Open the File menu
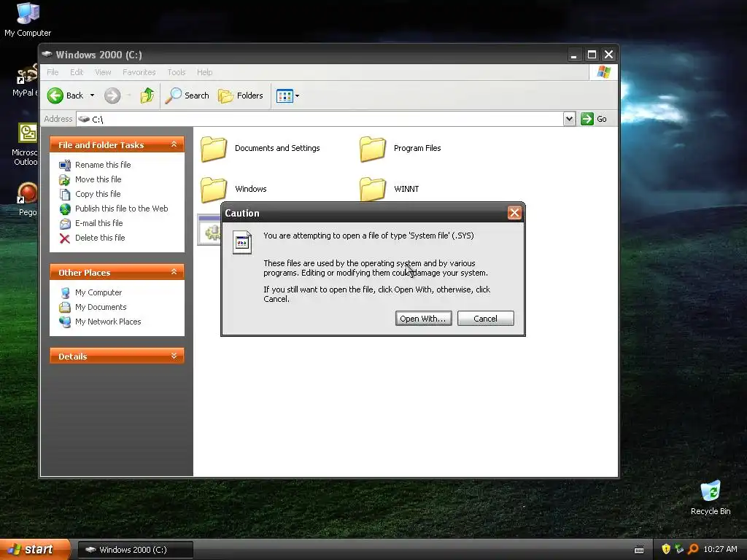 pyautogui.click(x=53, y=72)
